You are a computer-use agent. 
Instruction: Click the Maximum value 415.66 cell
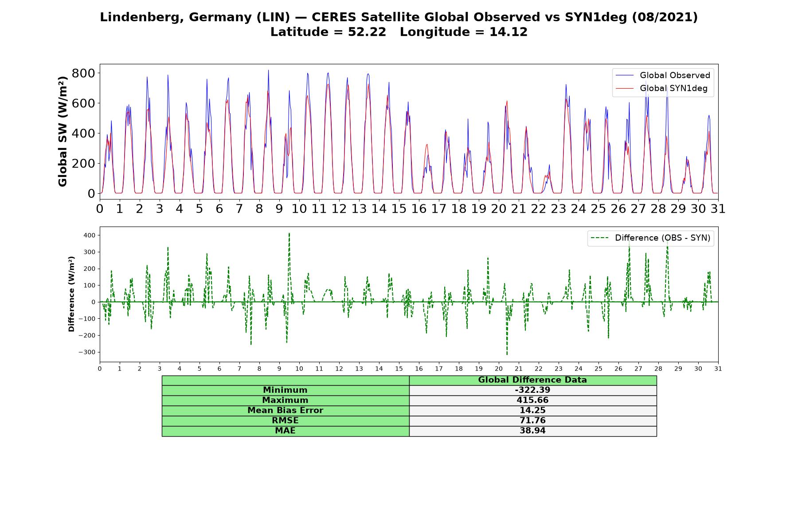[532, 400]
